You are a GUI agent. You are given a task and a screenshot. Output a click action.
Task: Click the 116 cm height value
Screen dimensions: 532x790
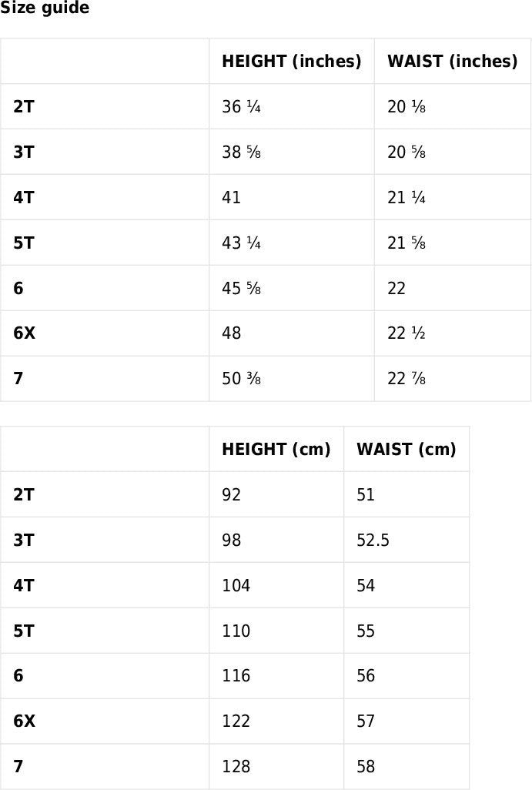coord(236,676)
